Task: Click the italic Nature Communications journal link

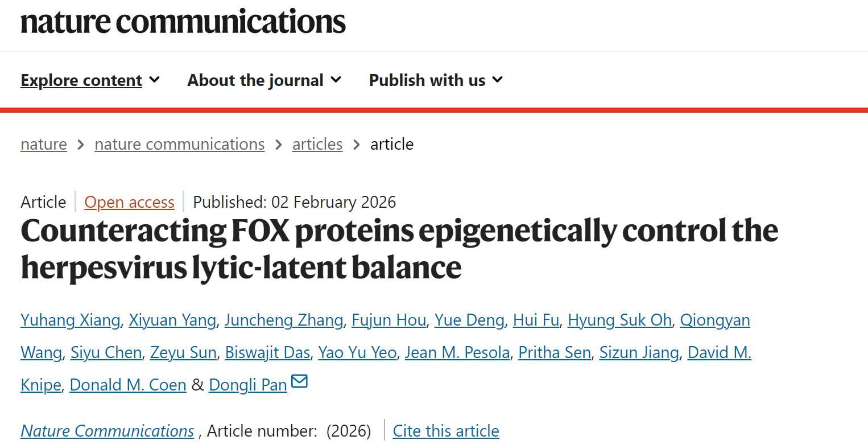Action: [x=107, y=431]
